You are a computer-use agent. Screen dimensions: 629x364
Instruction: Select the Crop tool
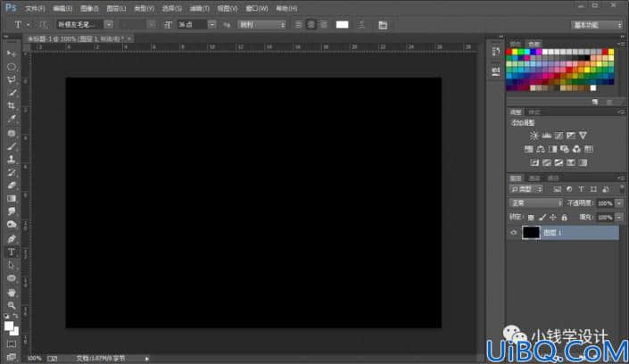click(x=12, y=106)
